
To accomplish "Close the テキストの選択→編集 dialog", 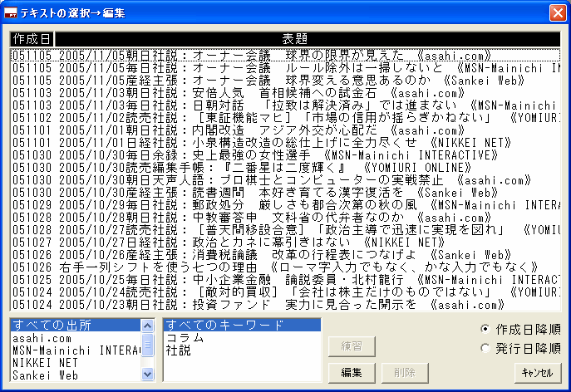I will click(558, 12).
